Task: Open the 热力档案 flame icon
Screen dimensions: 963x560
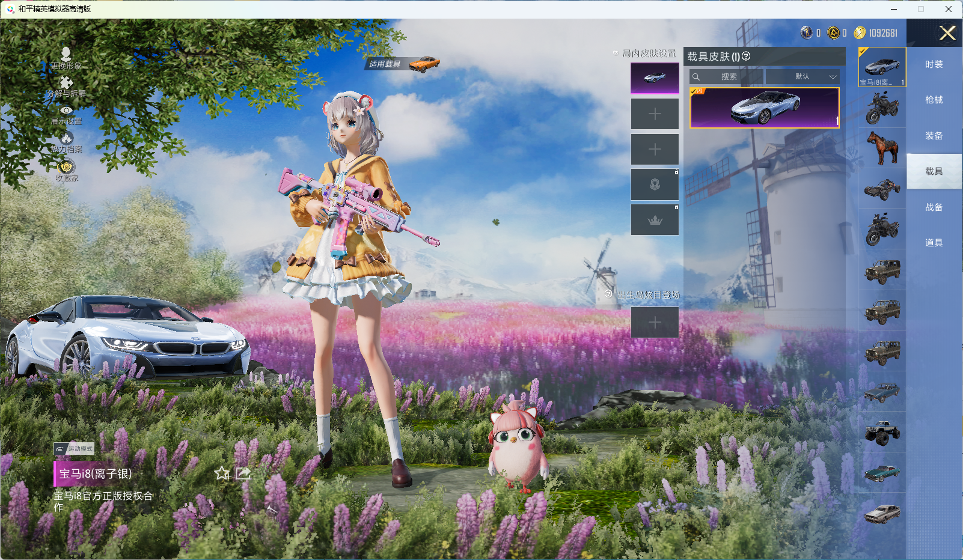Action: tap(66, 139)
